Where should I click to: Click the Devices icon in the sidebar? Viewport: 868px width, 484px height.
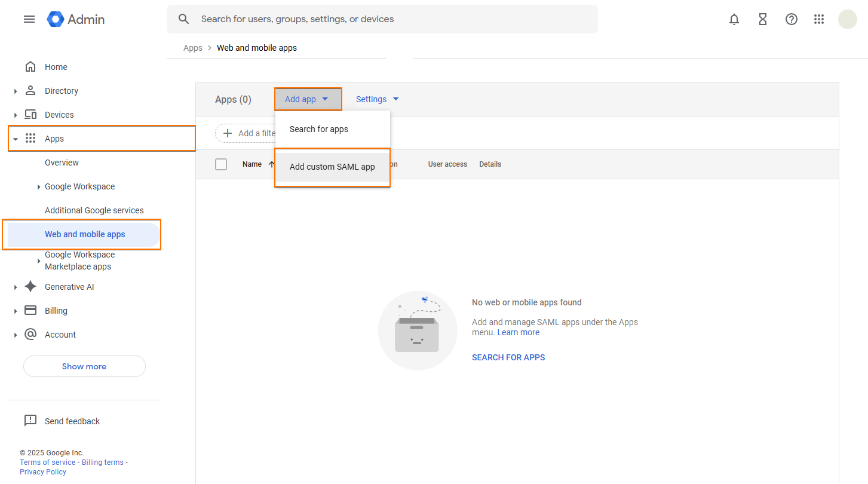click(30, 114)
